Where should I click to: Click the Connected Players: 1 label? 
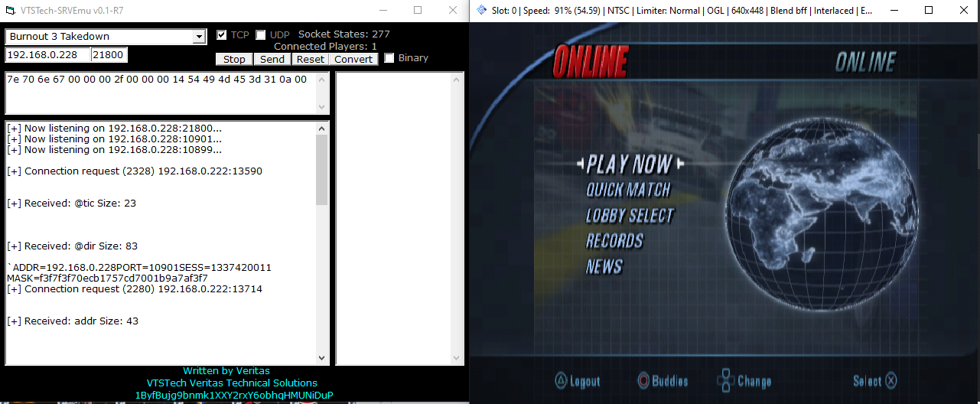click(325, 47)
